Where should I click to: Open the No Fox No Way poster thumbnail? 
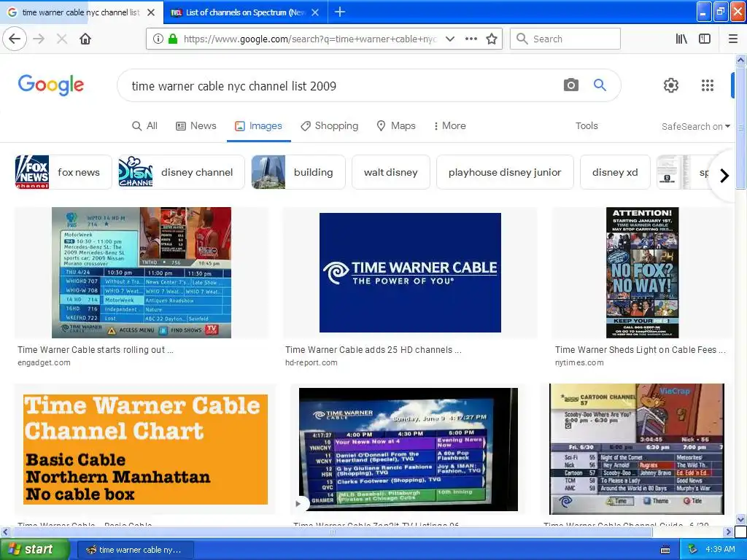(x=642, y=273)
